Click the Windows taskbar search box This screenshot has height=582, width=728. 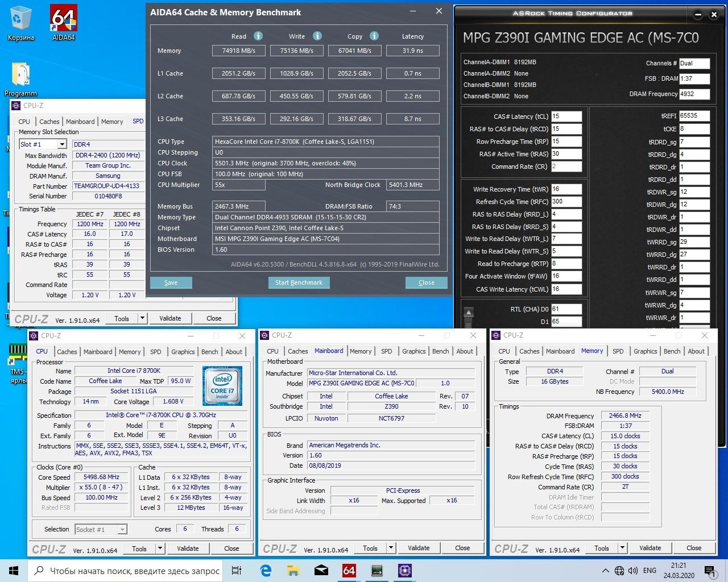click(126, 571)
